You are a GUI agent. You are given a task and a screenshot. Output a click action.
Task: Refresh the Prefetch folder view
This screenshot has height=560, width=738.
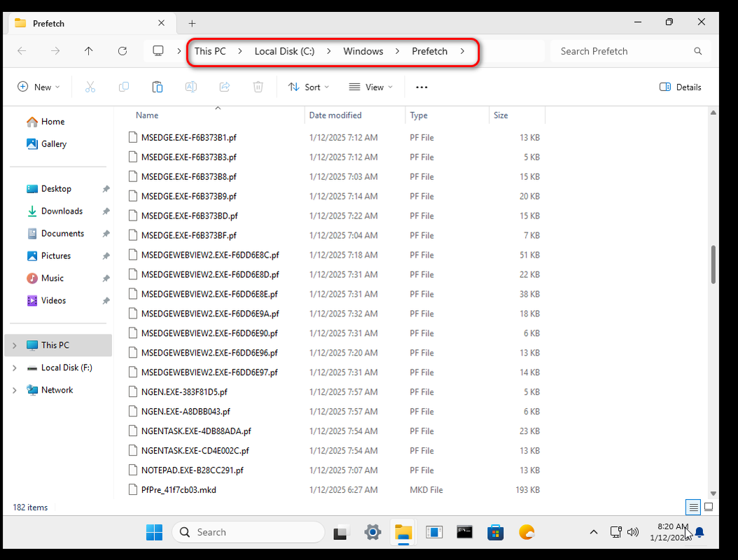pos(123,51)
